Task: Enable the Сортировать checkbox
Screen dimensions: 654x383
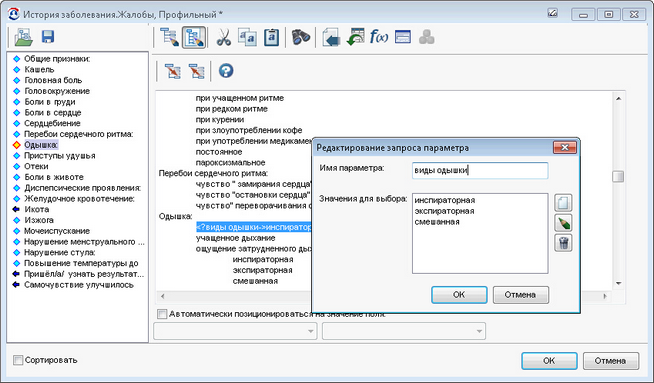Action: pyautogui.click(x=18, y=360)
